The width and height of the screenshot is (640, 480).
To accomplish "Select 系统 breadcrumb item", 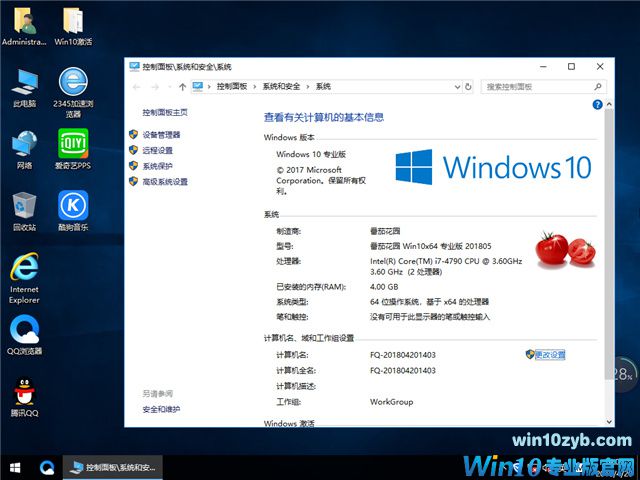I will coord(323,87).
